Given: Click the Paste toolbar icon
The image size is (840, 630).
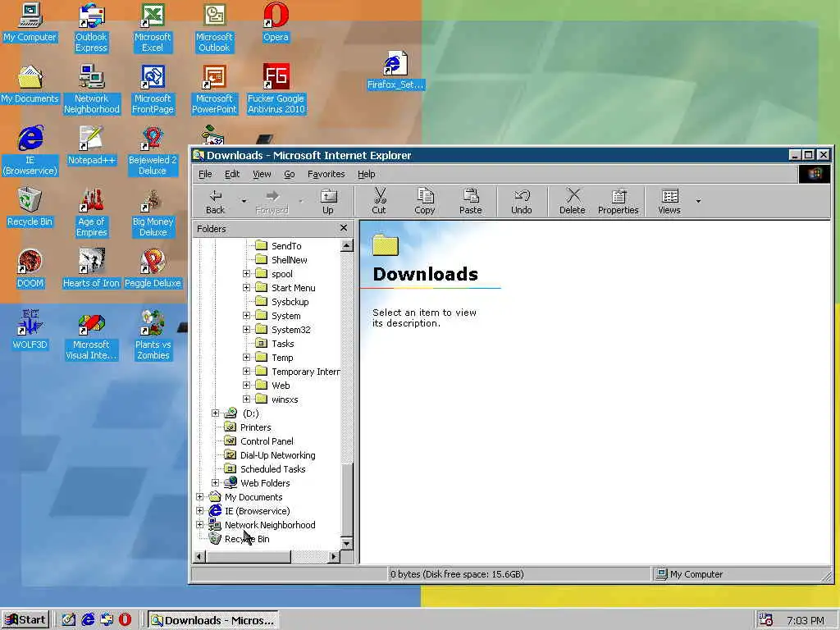Looking at the screenshot, I should point(470,202).
